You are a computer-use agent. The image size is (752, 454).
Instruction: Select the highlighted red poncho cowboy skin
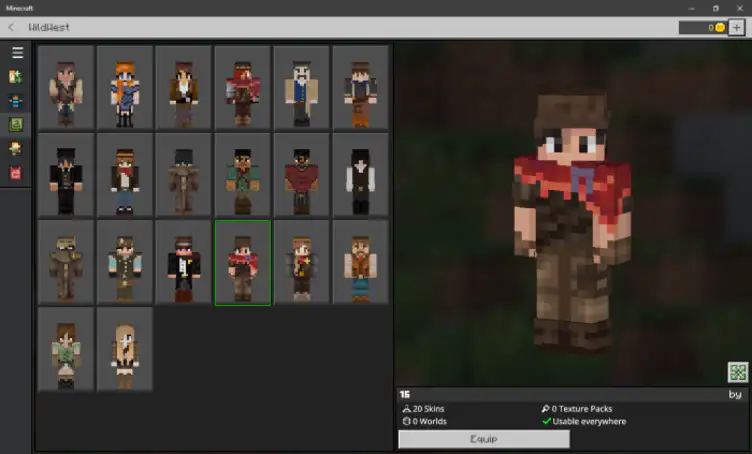243,263
